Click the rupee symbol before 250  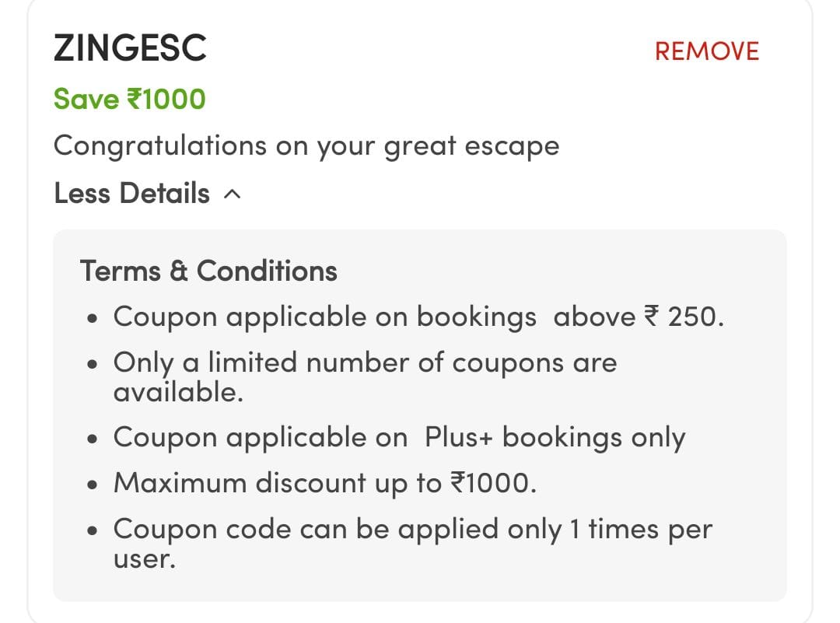[x=650, y=317]
